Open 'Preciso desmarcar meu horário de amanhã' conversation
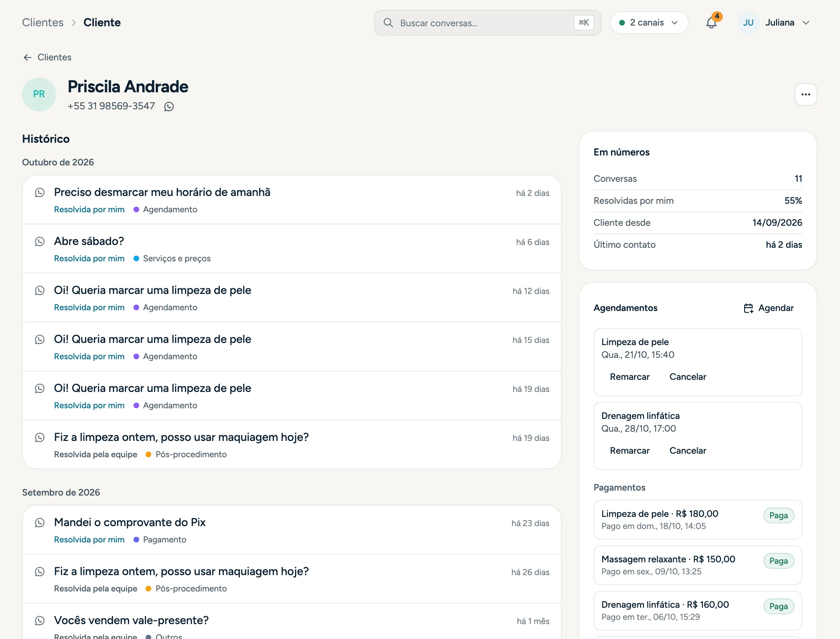This screenshot has width=840, height=639. tap(292, 200)
